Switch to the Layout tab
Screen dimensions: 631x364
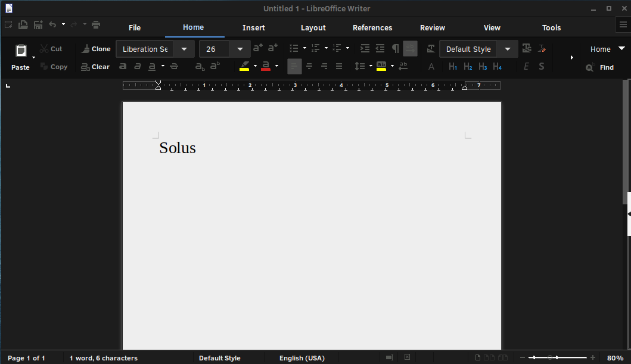313,28
